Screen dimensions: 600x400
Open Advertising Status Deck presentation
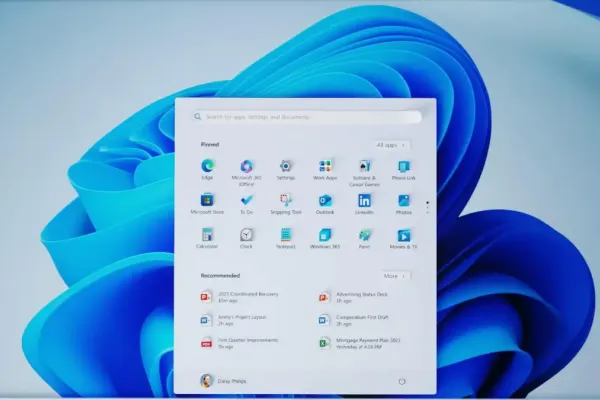(x=354, y=297)
